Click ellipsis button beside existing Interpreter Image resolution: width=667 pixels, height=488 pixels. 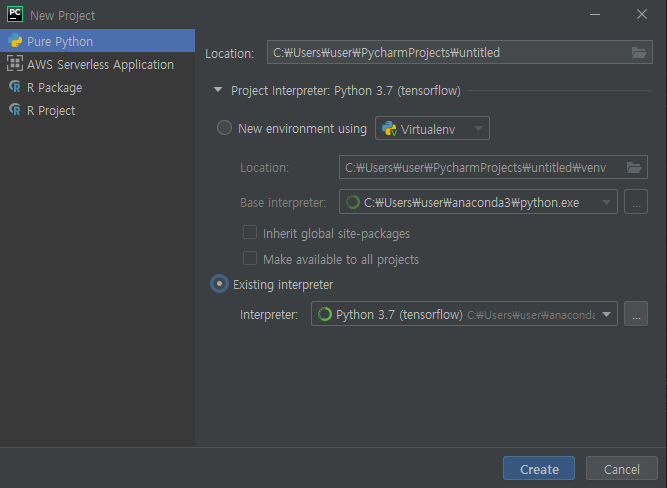click(x=636, y=314)
